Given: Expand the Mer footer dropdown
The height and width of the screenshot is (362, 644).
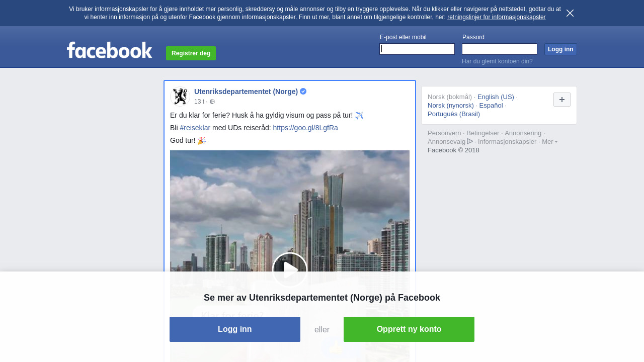Looking at the screenshot, I should tap(549, 142).
